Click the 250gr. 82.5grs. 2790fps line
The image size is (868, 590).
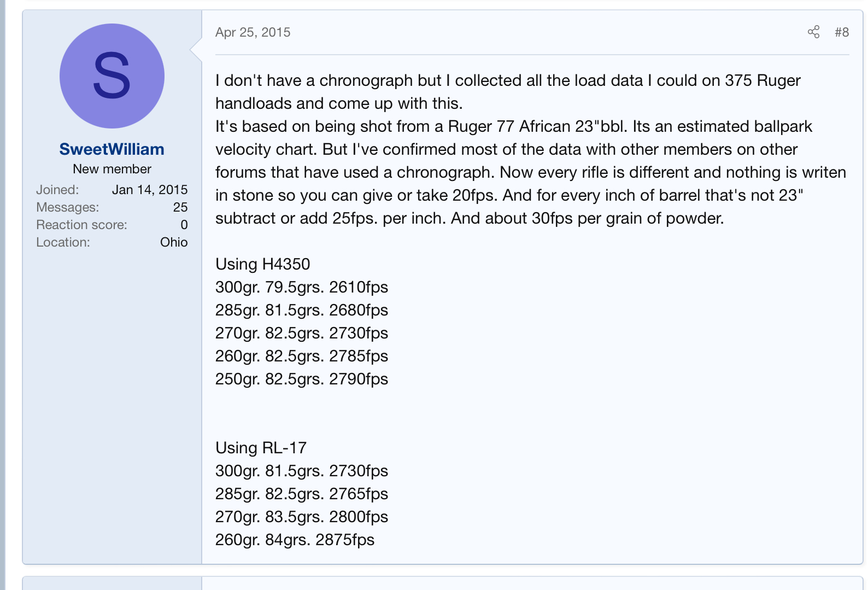pos(302,379)
